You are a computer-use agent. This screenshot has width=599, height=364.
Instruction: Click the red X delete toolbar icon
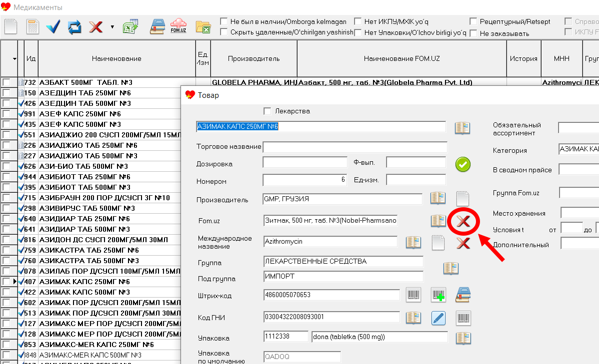coord(95,27)
